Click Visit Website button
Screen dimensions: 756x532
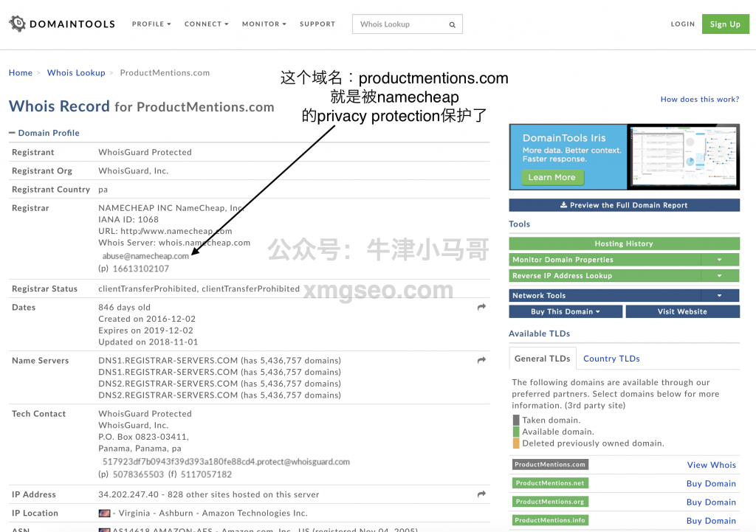(682, 311)
